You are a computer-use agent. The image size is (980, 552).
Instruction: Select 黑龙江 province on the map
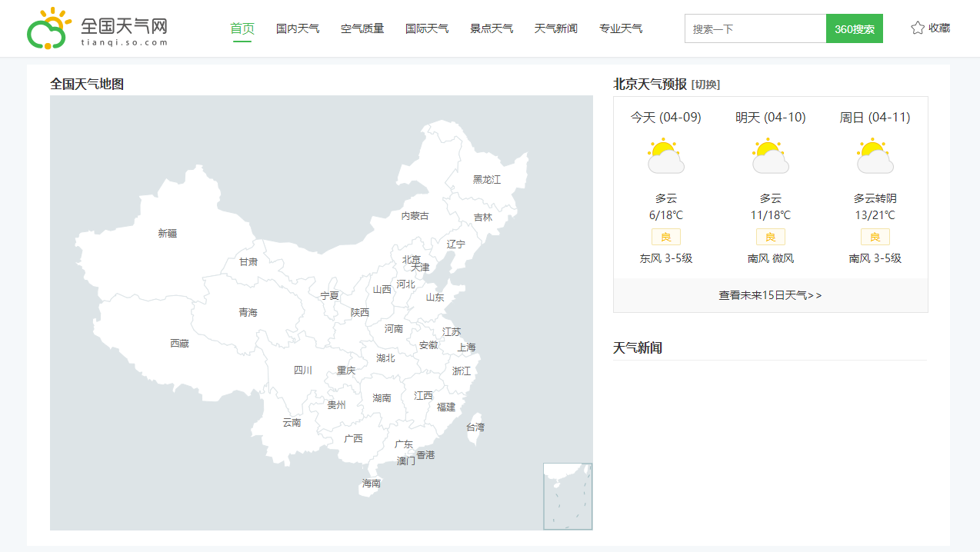pyautogui.click(x=486, y=179)
